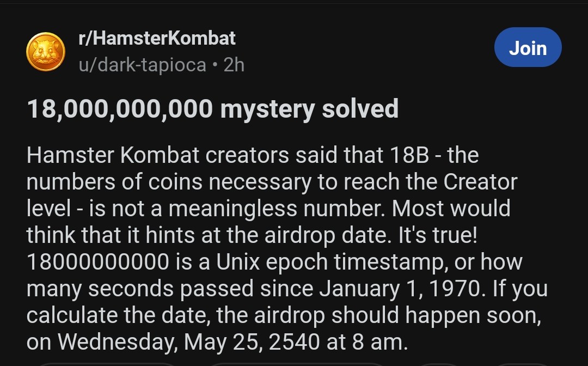Click the number 18,000,000,000 in the title
Image resolution: width=588 pixels, height=366 pixels.
tap(120, 109)
